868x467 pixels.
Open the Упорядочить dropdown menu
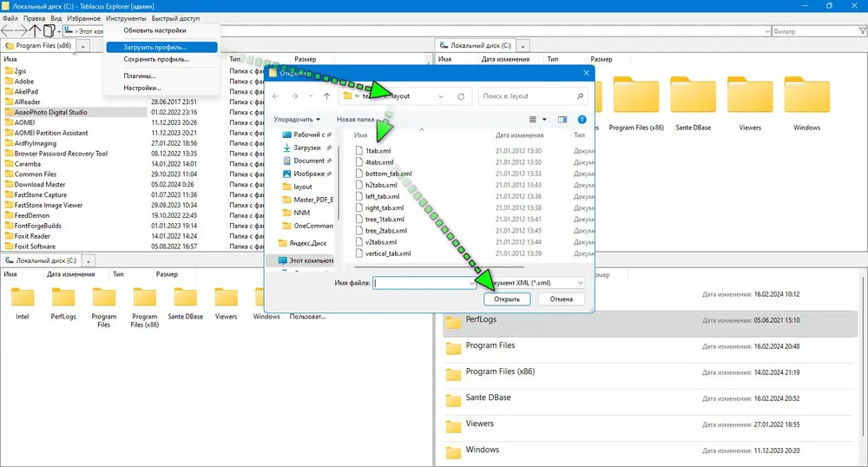point(297,119)
